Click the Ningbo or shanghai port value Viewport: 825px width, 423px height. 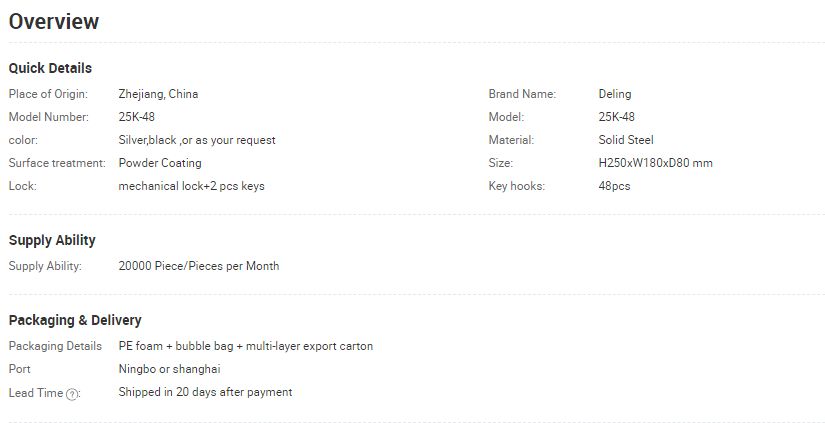(x=169, y=369)
